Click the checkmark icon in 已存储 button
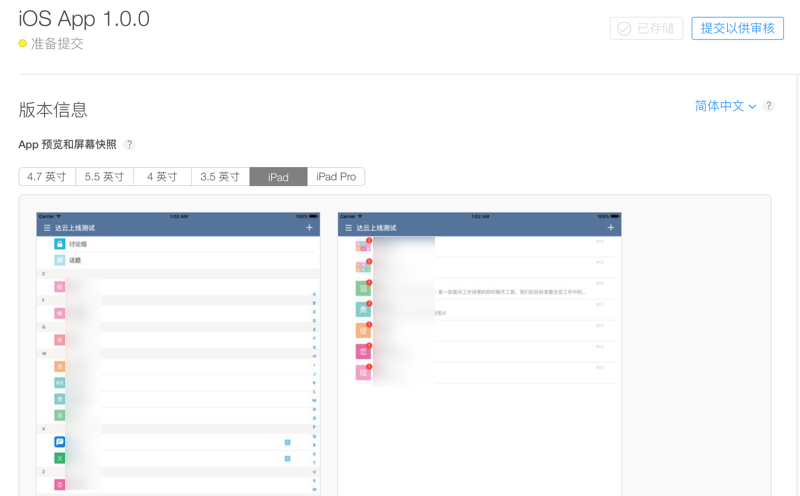Image resolution: width=800 pixels, height=496 pixels. (624, 29)
